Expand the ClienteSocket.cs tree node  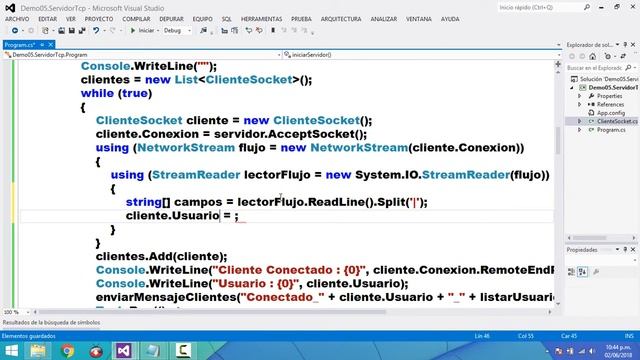click(x=580, y=122)
